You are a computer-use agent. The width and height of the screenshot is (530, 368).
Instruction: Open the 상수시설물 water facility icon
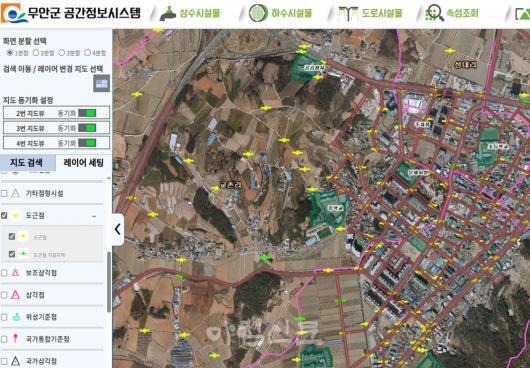coord(168,14)
